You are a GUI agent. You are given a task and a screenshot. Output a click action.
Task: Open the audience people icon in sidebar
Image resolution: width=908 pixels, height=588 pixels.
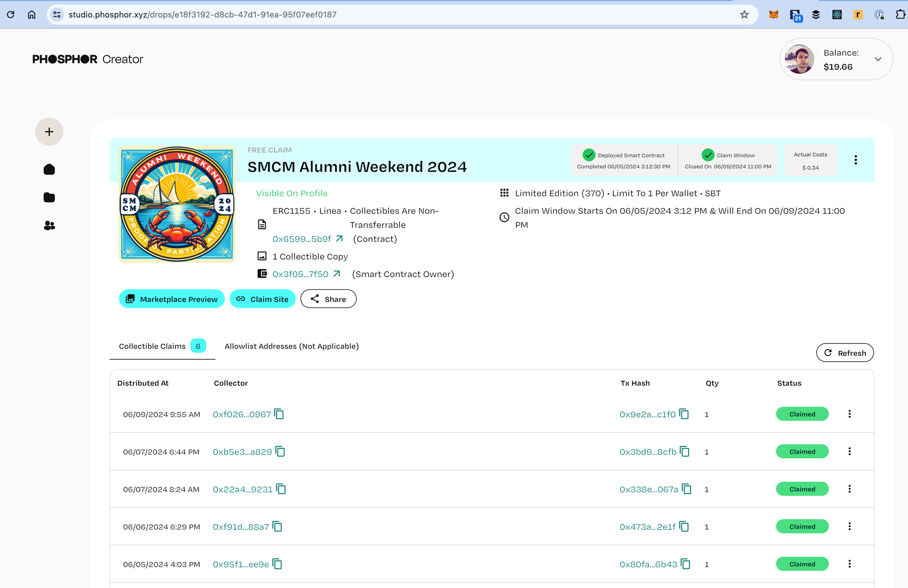click(x=49, y=225)
